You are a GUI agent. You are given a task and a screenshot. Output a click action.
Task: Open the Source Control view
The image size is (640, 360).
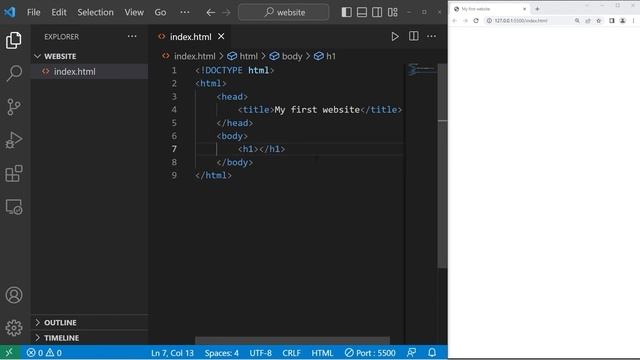click(x=14, y=107)
